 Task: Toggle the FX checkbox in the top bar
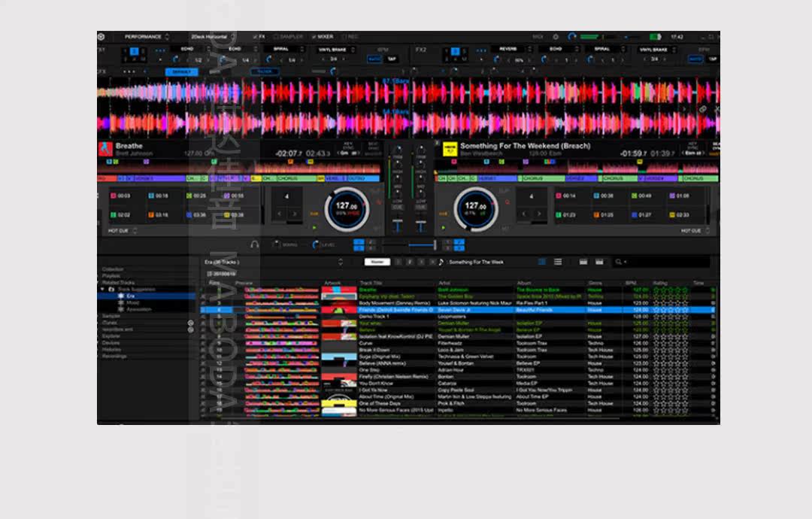259,37
